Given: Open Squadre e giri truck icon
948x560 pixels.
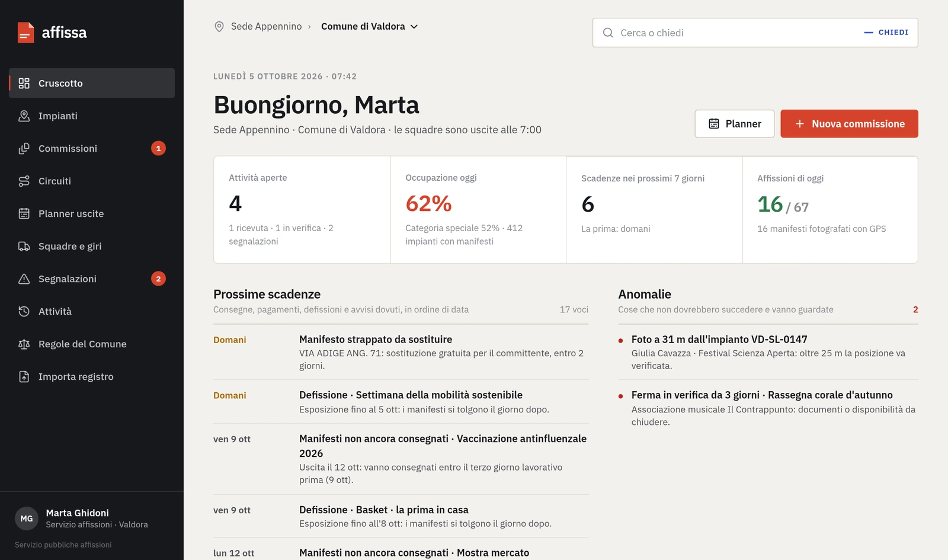Looking at the screenshot, I should (x=24, y=246).
